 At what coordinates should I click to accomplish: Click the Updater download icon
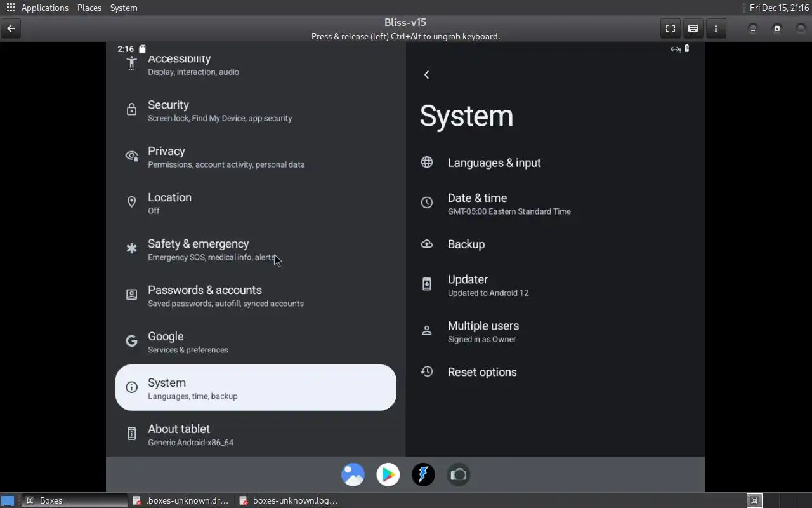[x=427, y=284]
